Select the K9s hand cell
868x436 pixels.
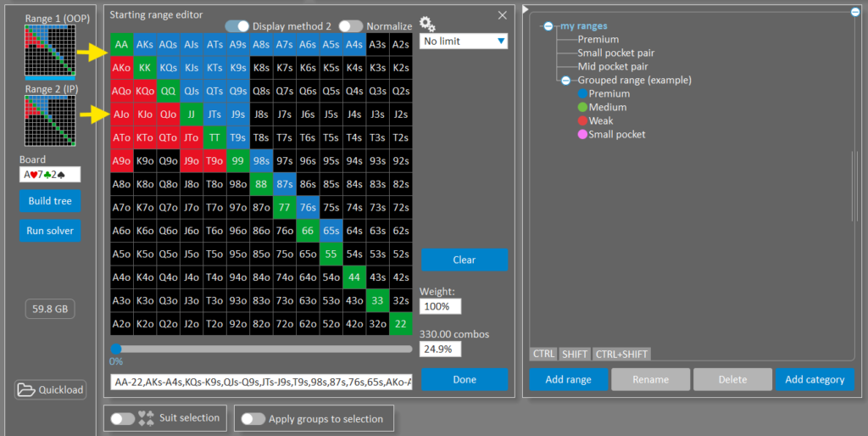point(237,68)
